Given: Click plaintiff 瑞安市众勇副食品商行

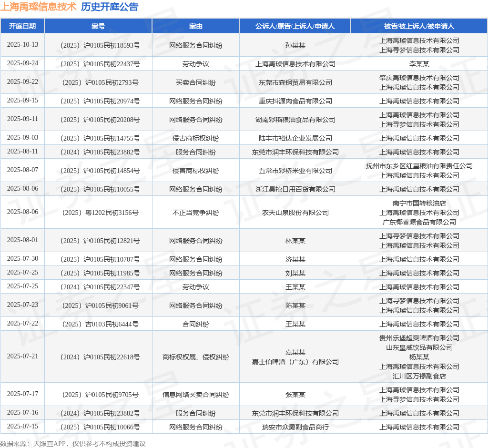Looking at the screenshot, I should point(295,427).
